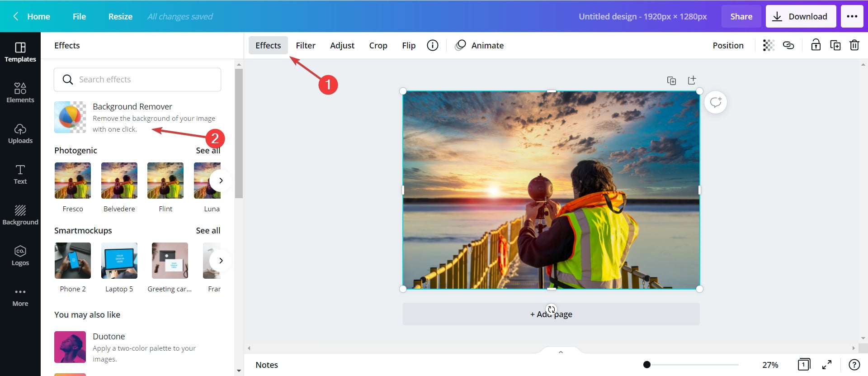Image resolution: width=868 pixels, height=376 pixels.
Task: Click the Download button
Action: pos(801,16)
